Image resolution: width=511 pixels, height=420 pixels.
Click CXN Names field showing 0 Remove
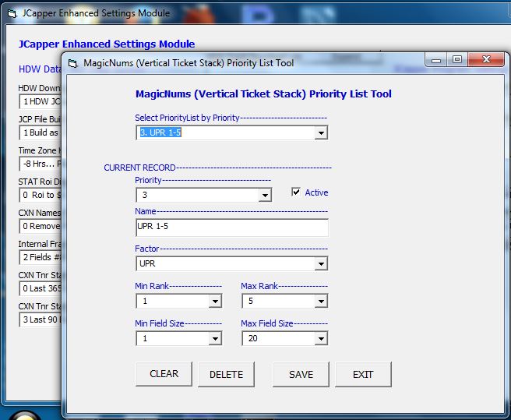tap(40, 226)
